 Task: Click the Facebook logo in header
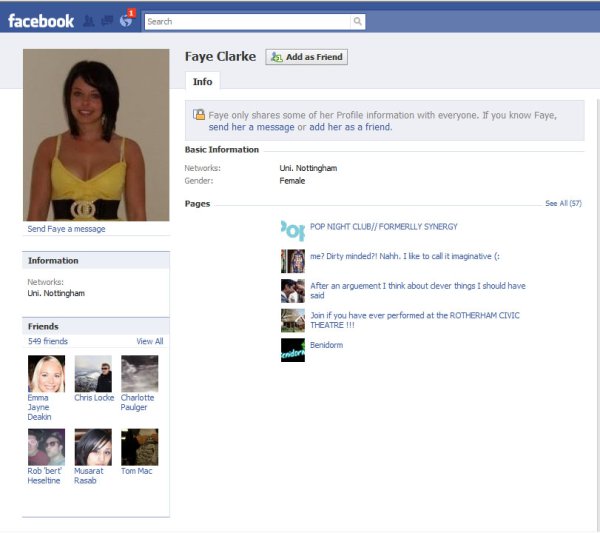[x=41, y=21]
